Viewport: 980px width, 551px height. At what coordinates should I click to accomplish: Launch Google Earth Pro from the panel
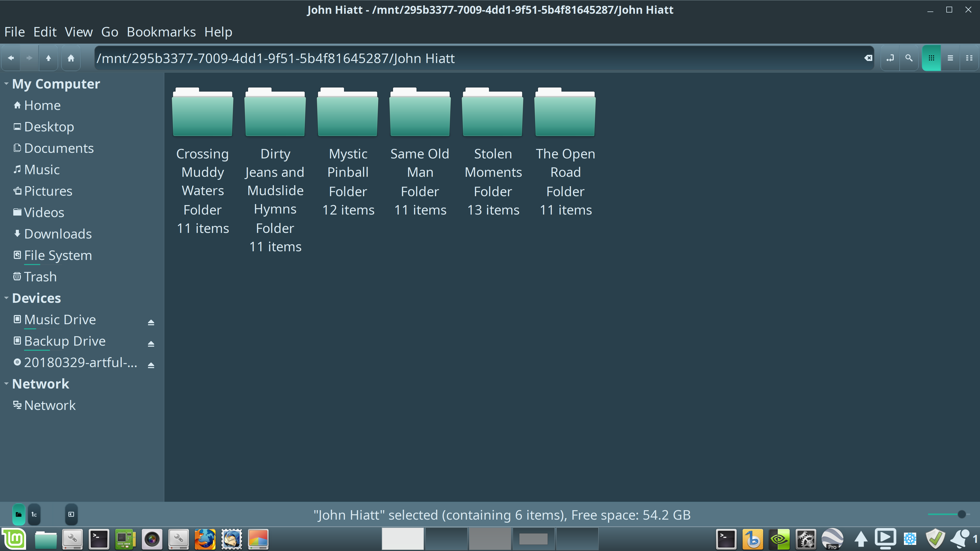tap(832, 539)
